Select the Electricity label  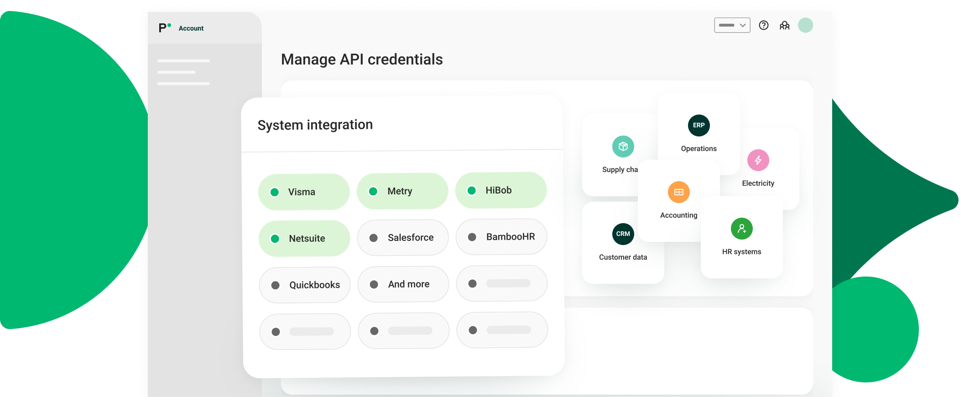758,183
